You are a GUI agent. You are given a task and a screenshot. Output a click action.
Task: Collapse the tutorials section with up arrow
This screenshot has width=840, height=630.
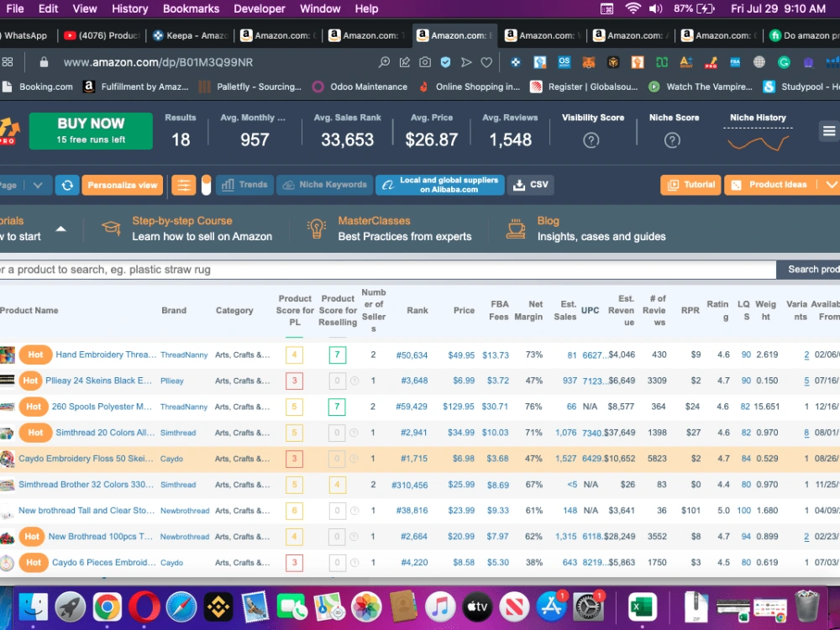pos(61,228)
